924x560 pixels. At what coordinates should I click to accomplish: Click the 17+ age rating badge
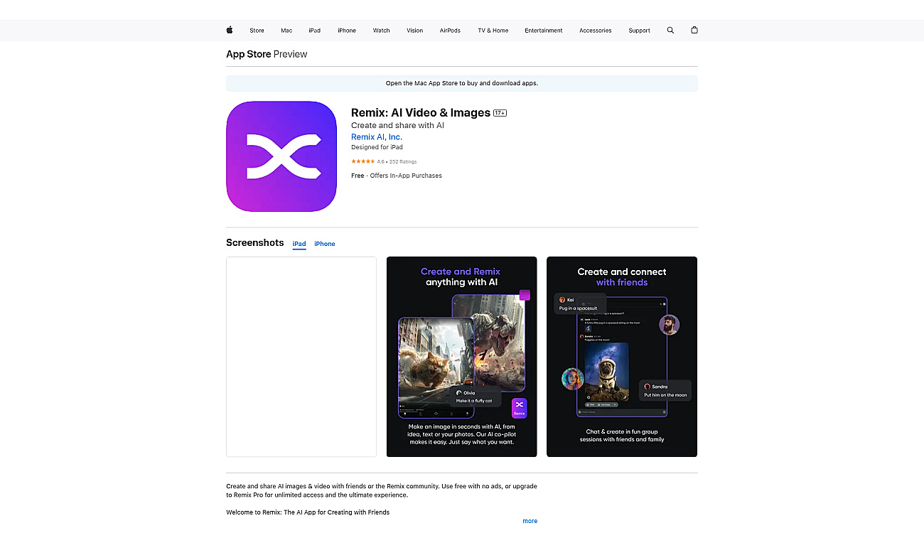pos(500,113)
